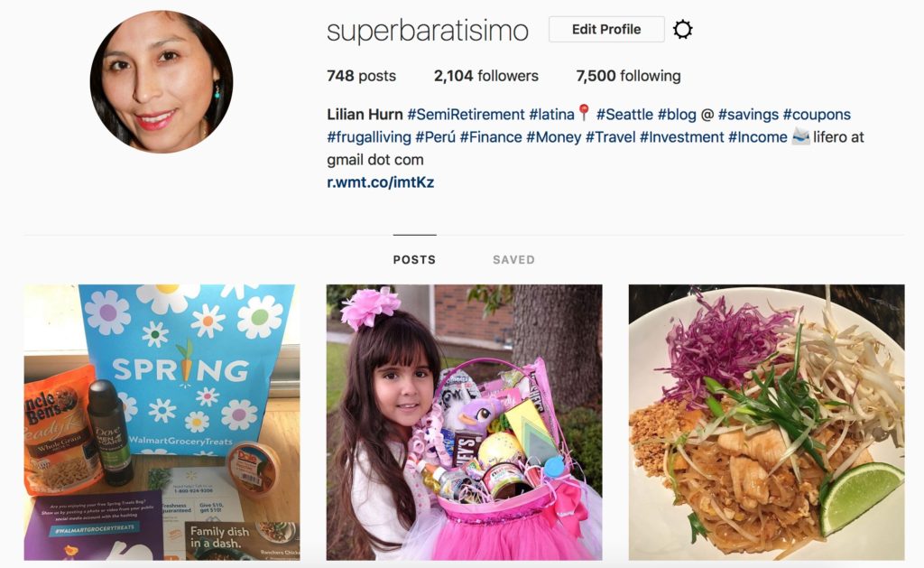
Task: Switch to the SAVED tab
Action: pyautogui.click(x=513, y=259)
